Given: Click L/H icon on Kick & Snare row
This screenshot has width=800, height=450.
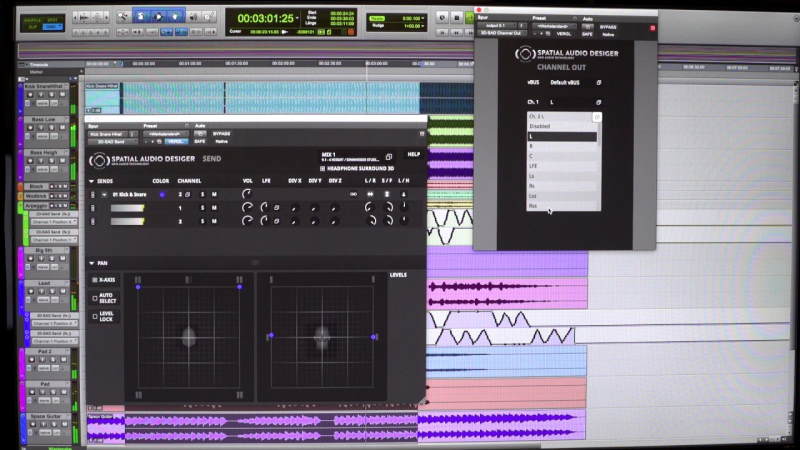Looking at the screenshot, I should tap(403, 194).
